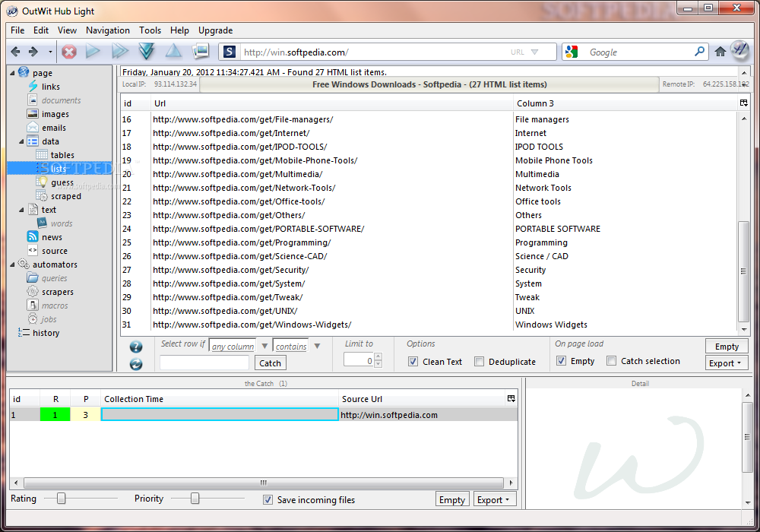The height and width of the screenshot is (532, 760).
Task: Click the Catch panel horizontal scrollbar
Action: click(263, 483)
